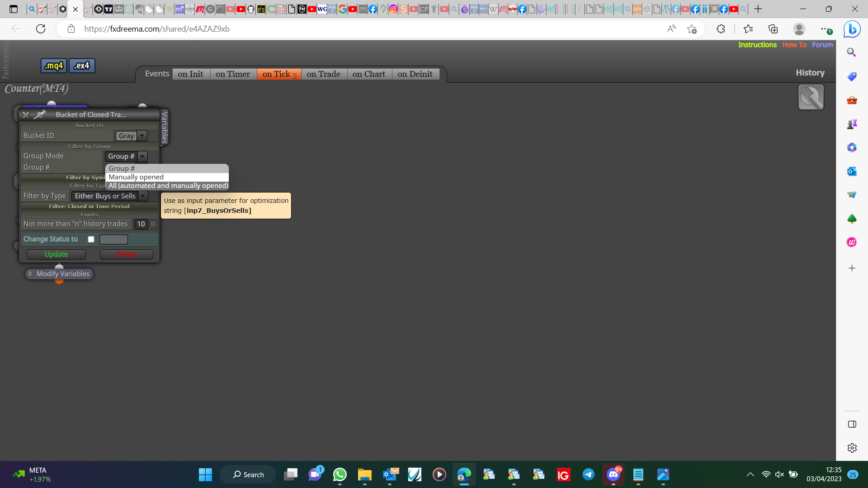Open the Favorites list
The image size is (868, 488).
pos(748,29)
